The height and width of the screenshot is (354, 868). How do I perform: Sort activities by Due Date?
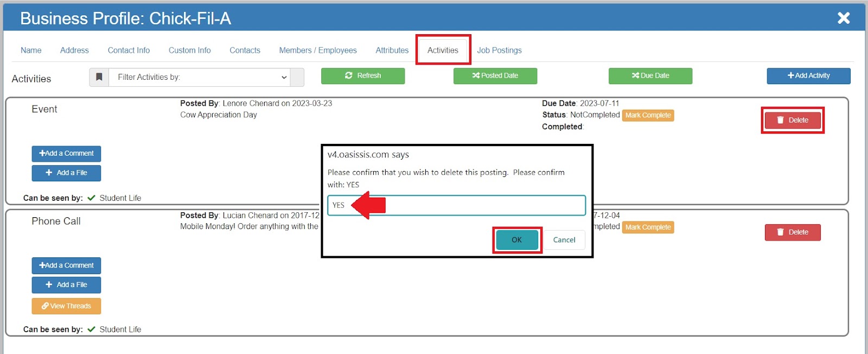click(650, 76)
